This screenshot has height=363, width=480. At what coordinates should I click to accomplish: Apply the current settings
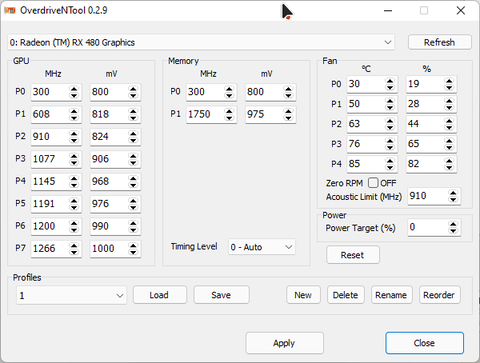[x=284, y=343]
